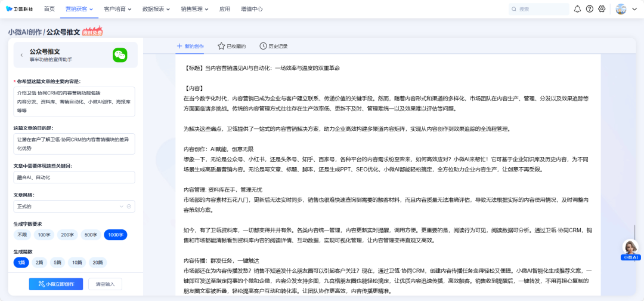Image resolution: width=644 pixels, height=301 pixels.
Task: Click the notification bell icon
Action: [x=577, y=9]
